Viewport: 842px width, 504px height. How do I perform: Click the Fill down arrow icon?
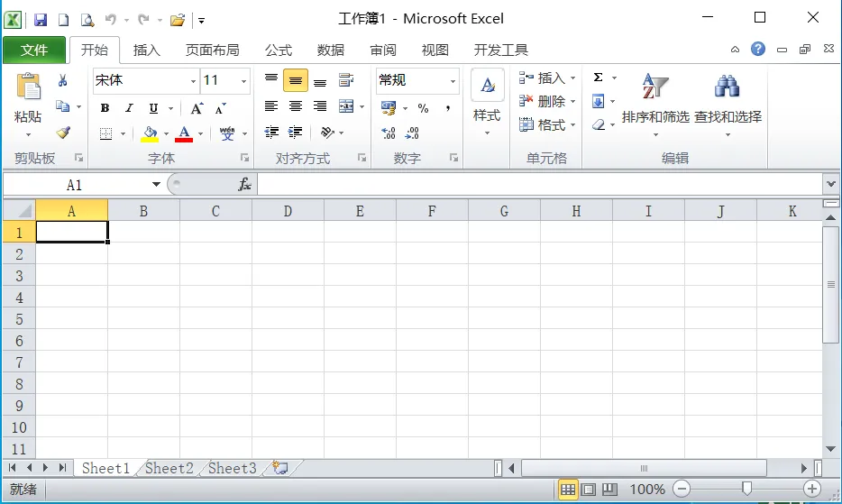pos(599,101)
